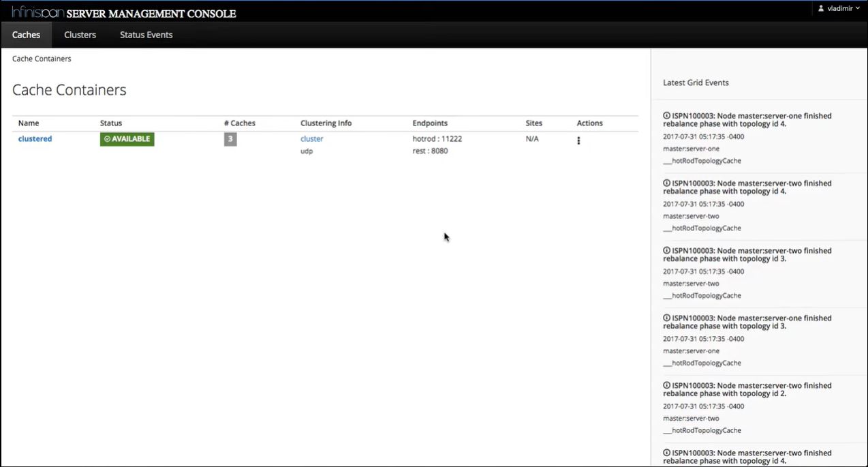Click the Infinispan Server Management Console logo

tap(124, 12)
